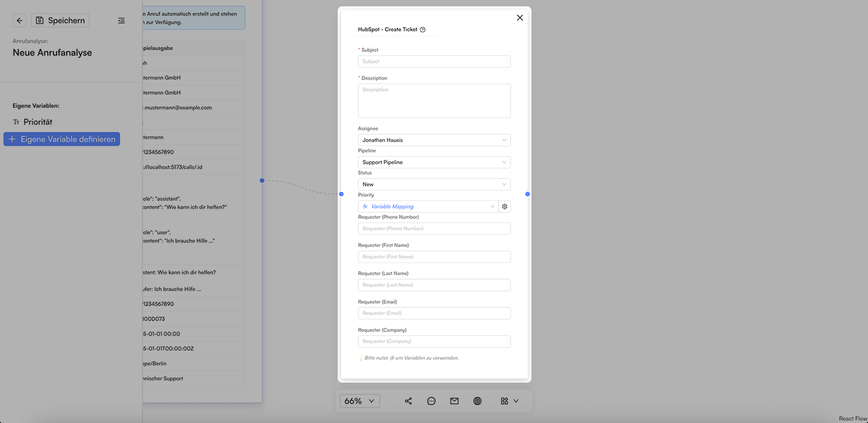Screen dimensions: 868x423
Task: Open the Status dropdown set to New
Action: tap(434, 184)
